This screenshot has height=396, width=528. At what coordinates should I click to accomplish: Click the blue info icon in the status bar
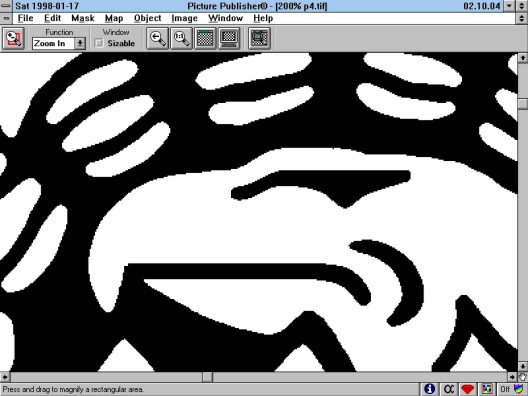tap(429, 389)
